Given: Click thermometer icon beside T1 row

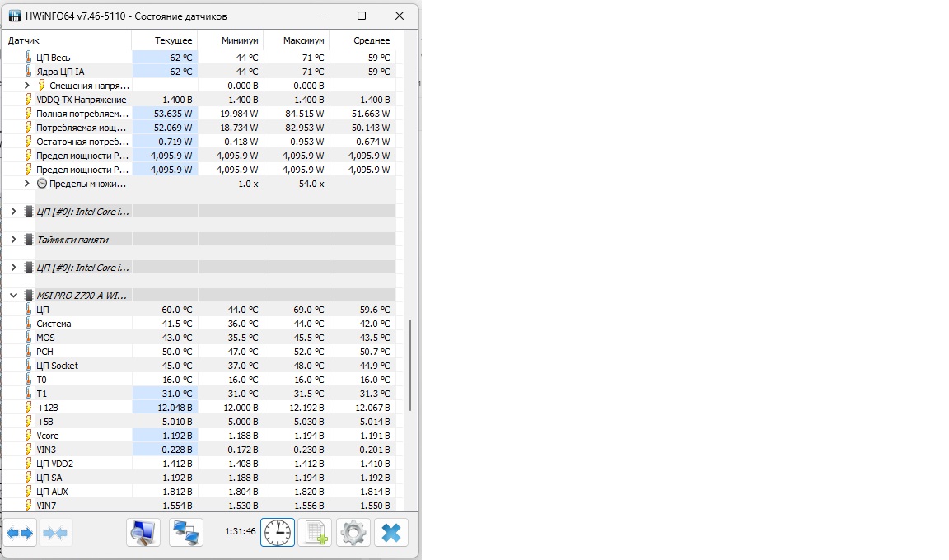Looking at the screenshot, I should pyautogui.click(x=29, y=394).
